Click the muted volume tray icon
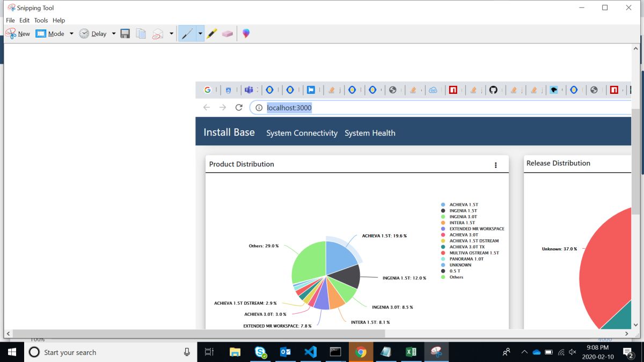The width and height of the screenshot is (644, 362). pyautogui.click(x=573, y=352)
